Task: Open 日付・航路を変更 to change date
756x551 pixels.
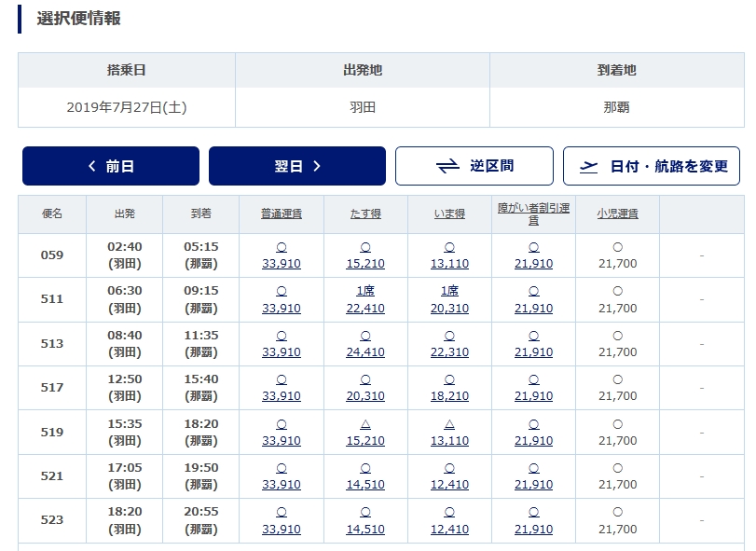Action: (x=651, y=166)
